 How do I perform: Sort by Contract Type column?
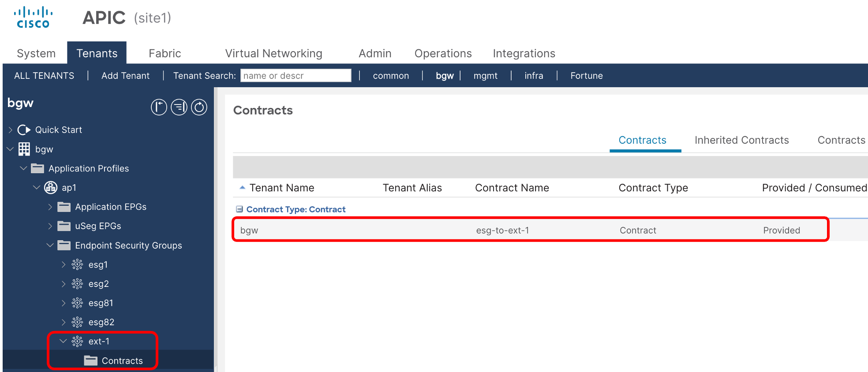point(653,188)
